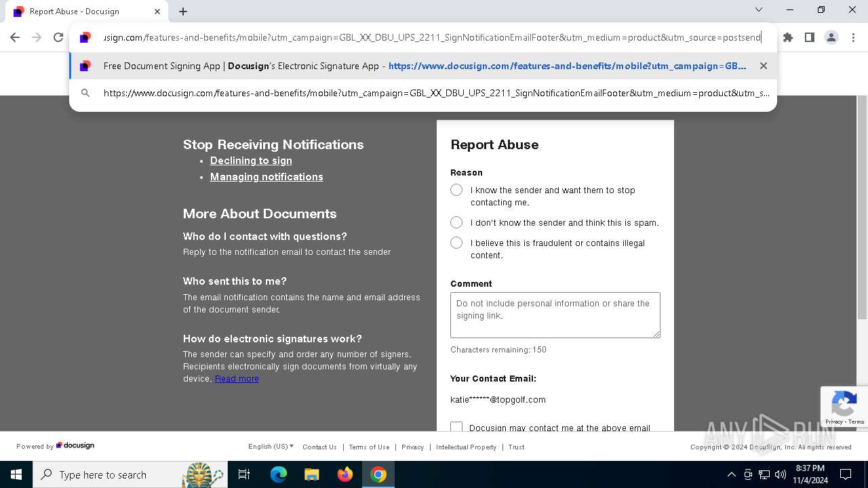Launch Microsoft Edge from the taskbar
The height and width of the screenshot is (488, 868).
click(279, 474)
